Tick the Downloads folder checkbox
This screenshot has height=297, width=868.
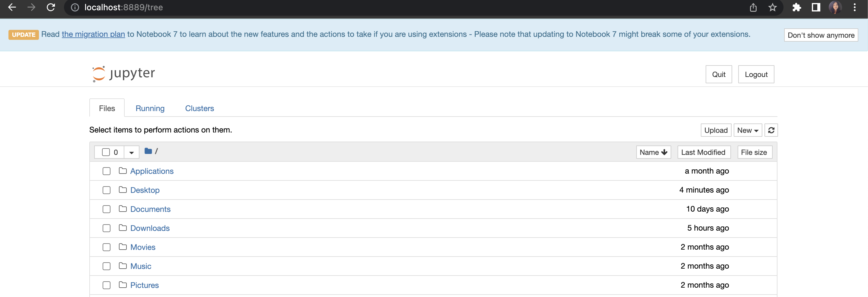pyautogui.click(x=107, y=228)
